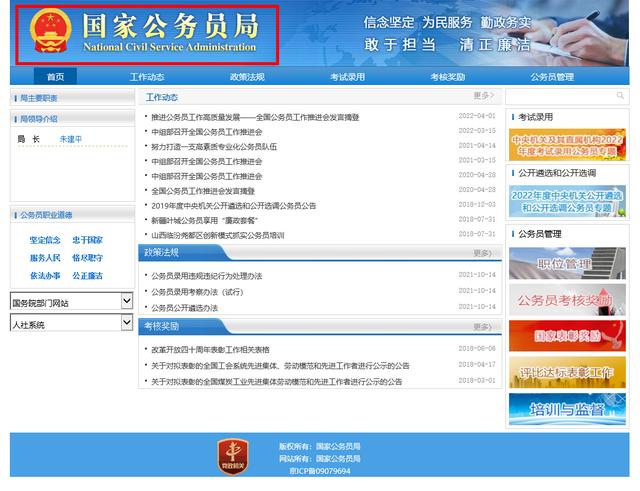Image resolution: width=640 pixels, height=491 pixels.
Task: Open director 朱建平 profile link
Action: coord(71,139)
